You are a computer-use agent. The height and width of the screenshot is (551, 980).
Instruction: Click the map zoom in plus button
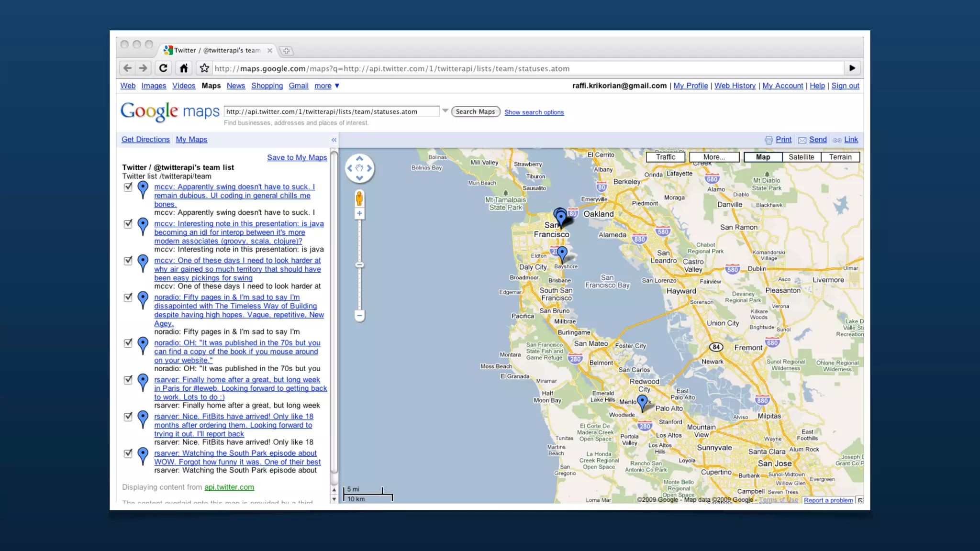(x=359, y=213)
